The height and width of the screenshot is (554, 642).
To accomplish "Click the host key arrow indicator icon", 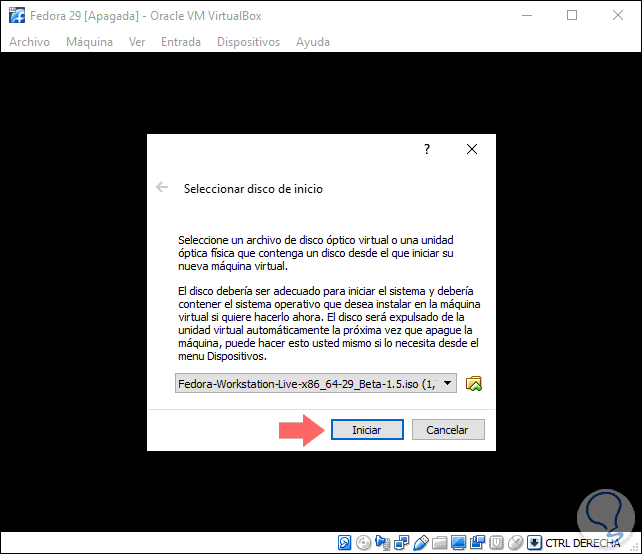I will (534, 543).
